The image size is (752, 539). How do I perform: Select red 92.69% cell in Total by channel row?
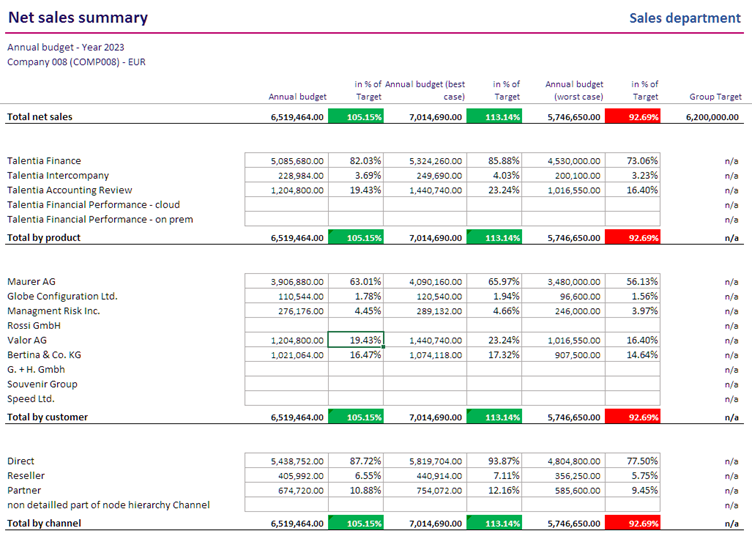[x=632, y=523]
